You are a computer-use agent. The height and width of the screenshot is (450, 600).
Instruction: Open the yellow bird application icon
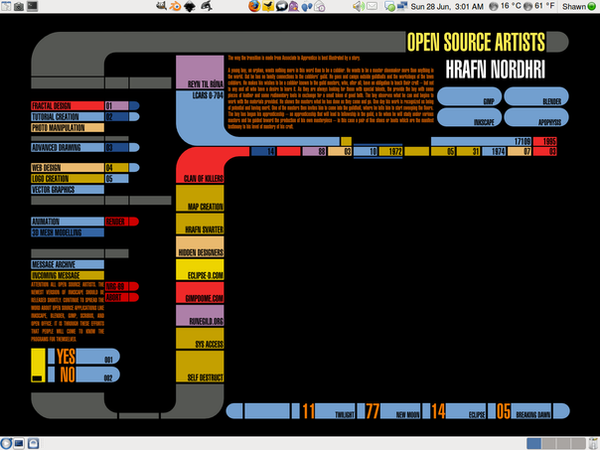268,6
